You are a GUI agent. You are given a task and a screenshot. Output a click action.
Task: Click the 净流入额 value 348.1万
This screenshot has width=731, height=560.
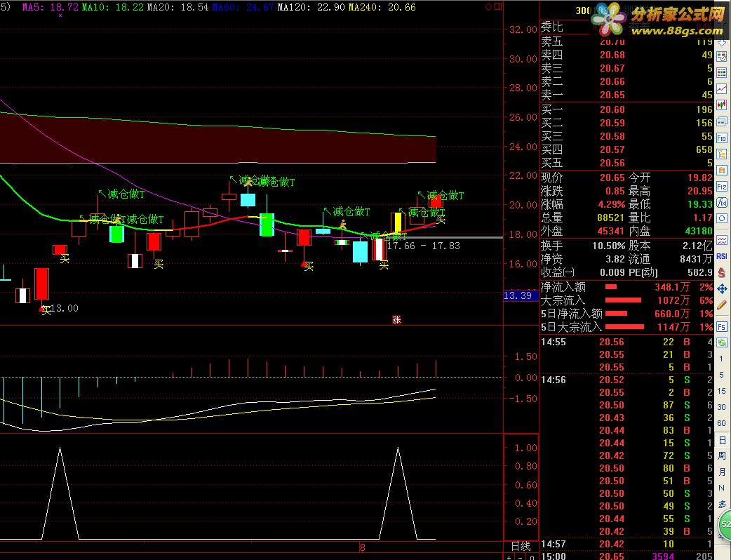point(672,287)
